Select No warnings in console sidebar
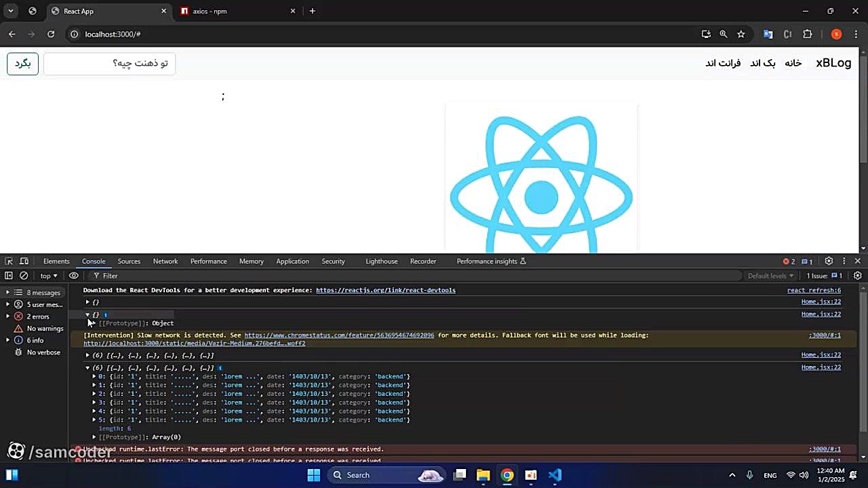 click(x=45, y=329)
